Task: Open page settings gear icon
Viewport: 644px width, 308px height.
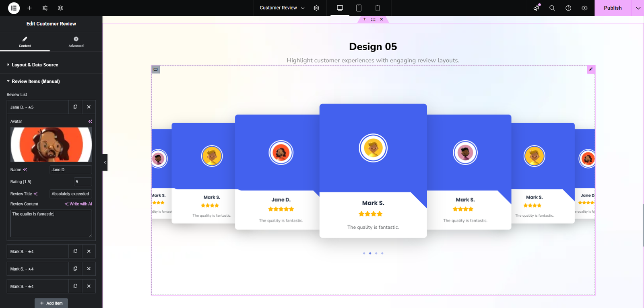Action: 316,8
